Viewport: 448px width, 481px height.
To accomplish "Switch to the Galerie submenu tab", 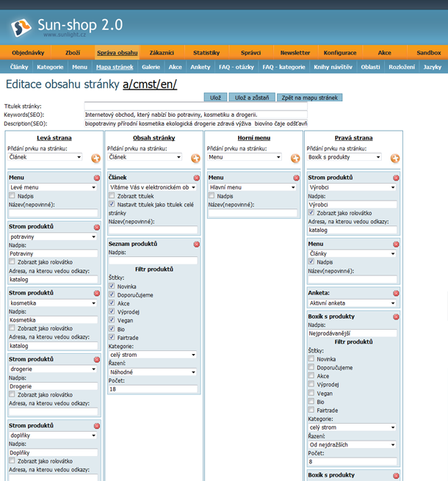I will point(151,67).
